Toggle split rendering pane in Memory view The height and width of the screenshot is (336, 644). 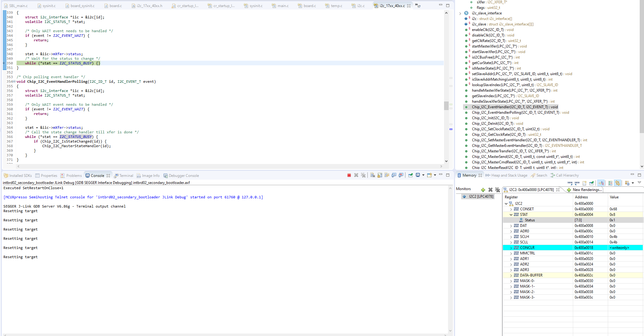coord(610,183)
